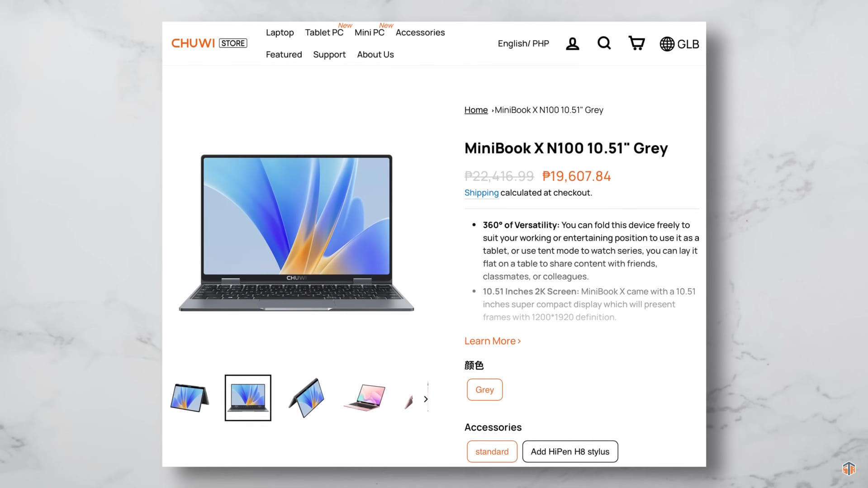Open the English/ PHP language currency selector
The image size is (868, 488).
coord(523,44)
